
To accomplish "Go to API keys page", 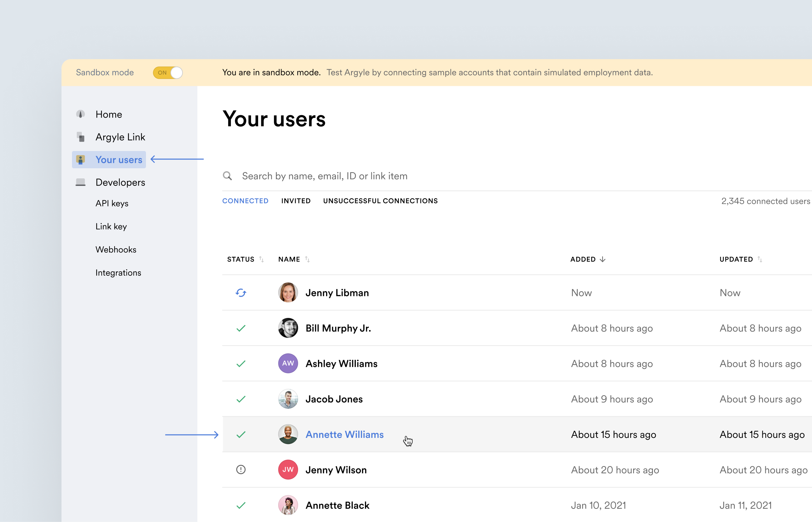I will coord(112,203).
